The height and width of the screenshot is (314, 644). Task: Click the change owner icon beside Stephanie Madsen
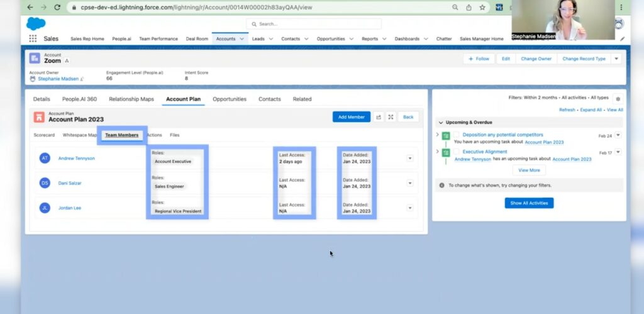(82, 79)
